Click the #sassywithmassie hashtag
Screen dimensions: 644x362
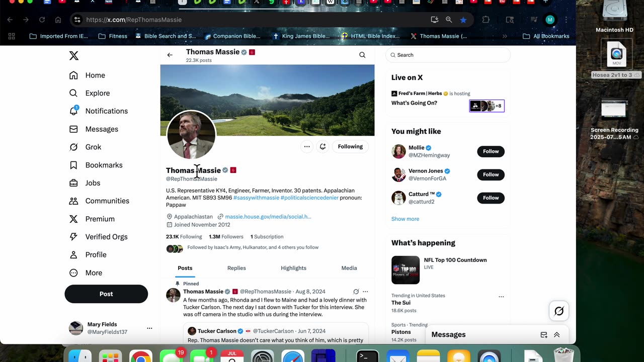(x=256, y=198)
